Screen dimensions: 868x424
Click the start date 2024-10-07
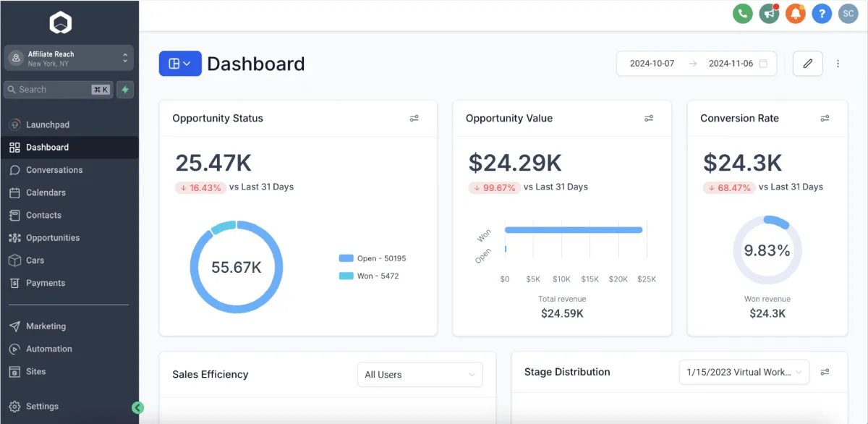pos(652,64)
